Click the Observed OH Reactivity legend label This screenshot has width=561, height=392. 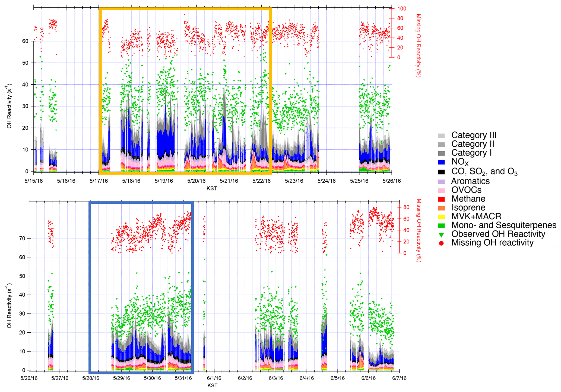(x=498, y=234)
